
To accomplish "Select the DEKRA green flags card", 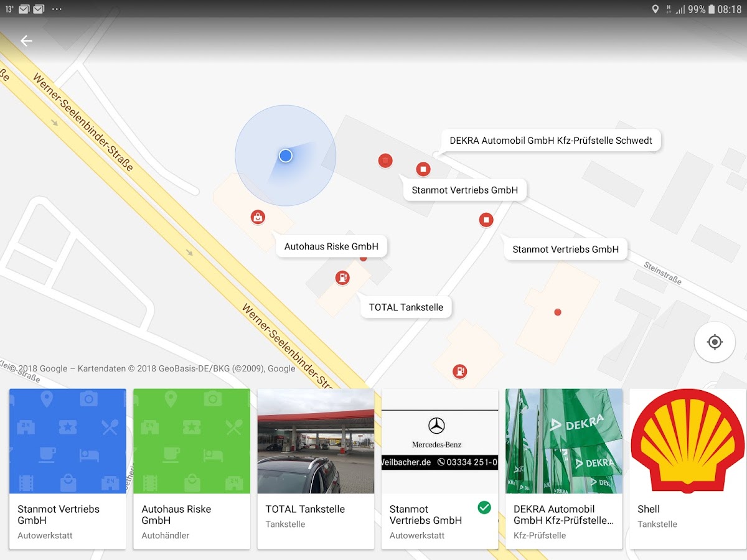I will (x=563, y=441).
